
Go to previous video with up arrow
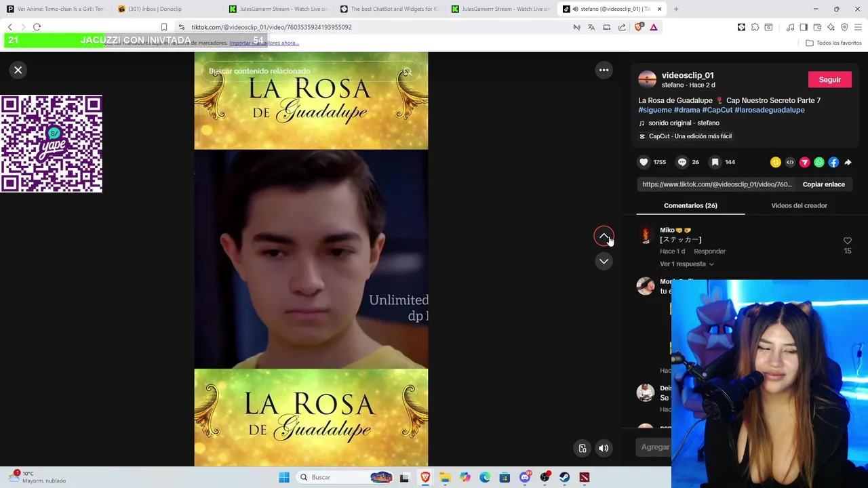point(604,236)
